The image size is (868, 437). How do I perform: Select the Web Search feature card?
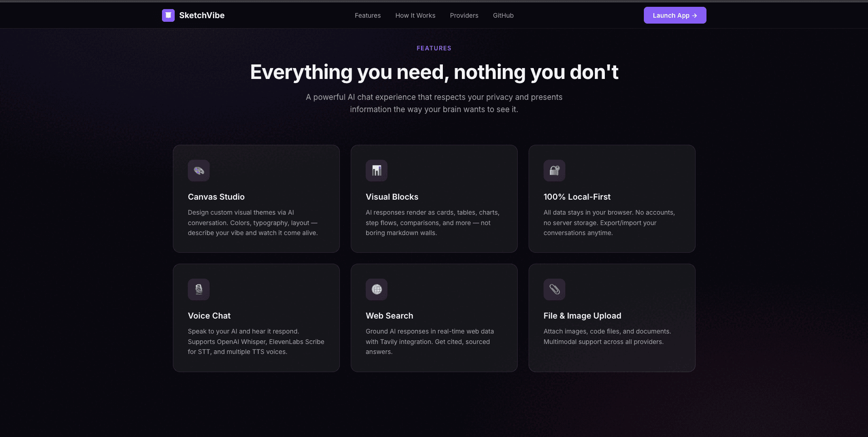pos(434,318)
